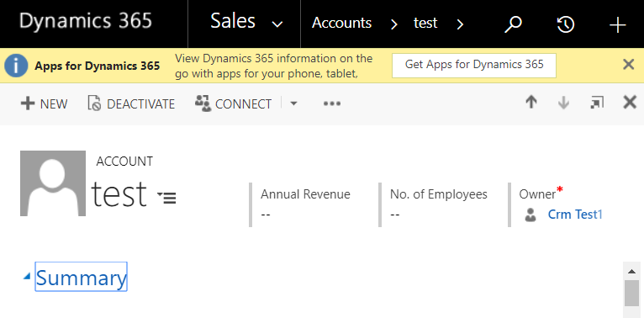Screen dimensions: 644x318
Task: Click the vertical scrollbar thumb
Action: 631,294
